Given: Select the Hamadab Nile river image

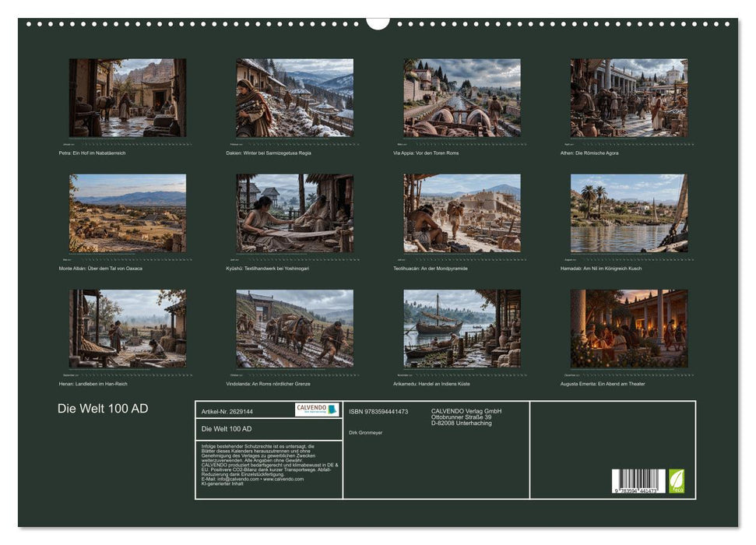Looking at the screenshot, I should (x=629, y=213).
